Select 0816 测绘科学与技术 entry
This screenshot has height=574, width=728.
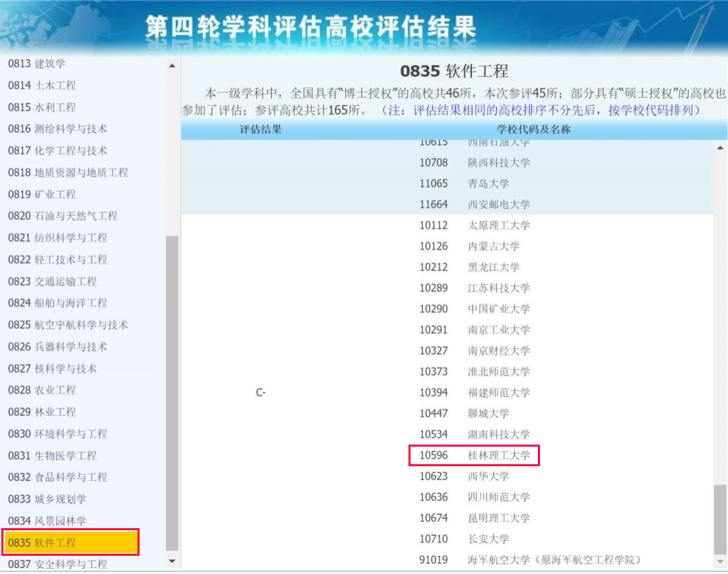tap(57, 129)
